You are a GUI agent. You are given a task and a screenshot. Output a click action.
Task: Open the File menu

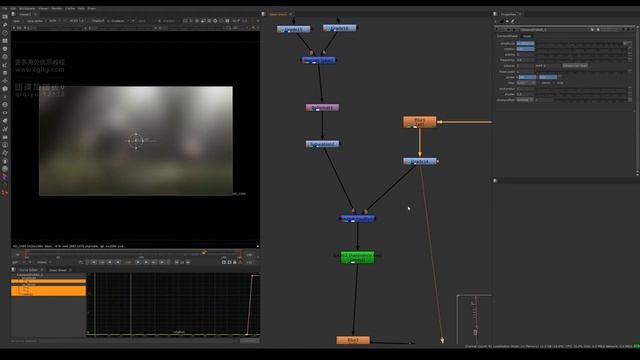pos(5,8)
